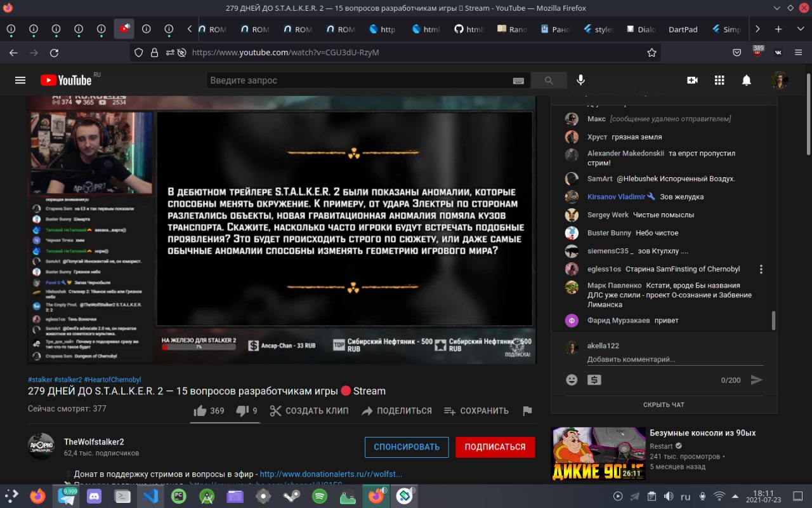
Task: Click the live chat scrollbar
Action: 773,320
